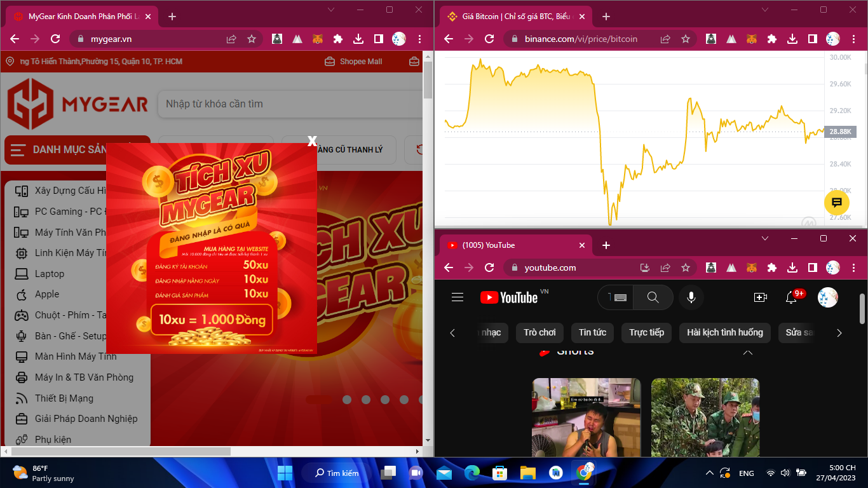Start YouTube voice search microphone
The width and height of the screenshot is (868, 488).
[691, 297]
